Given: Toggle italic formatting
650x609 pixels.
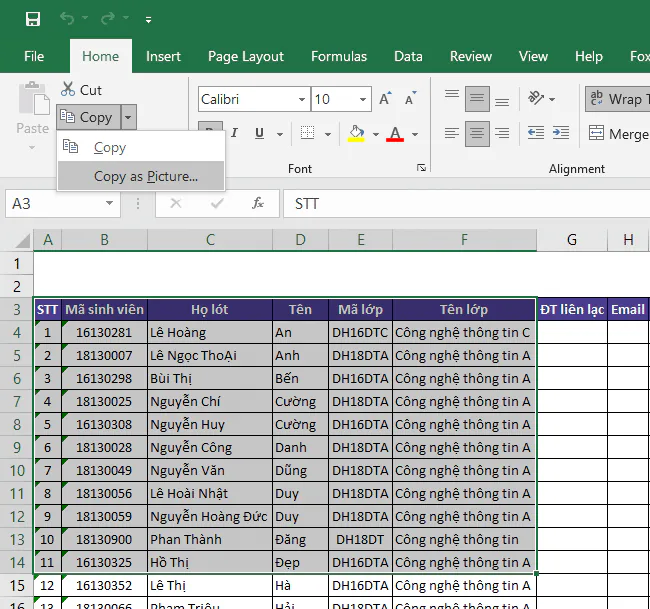Looking at the screenshot, I should click(235, 133).
